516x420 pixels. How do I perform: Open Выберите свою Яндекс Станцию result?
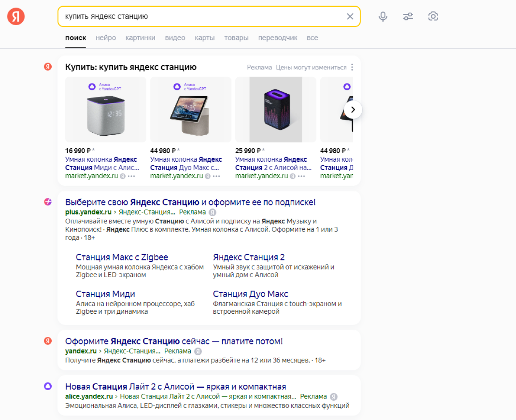(x=190, y=202)
